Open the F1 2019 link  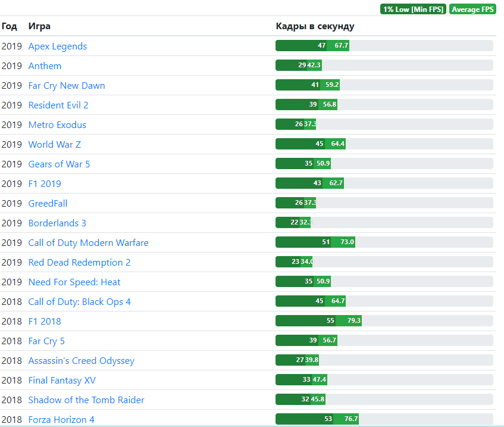click(45, 184)
